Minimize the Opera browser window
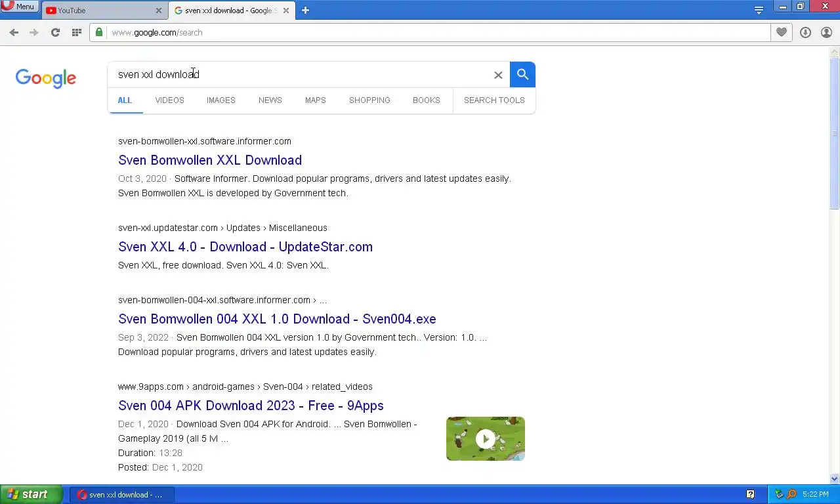Viewport: 840px width, 504px height. tap(782, 6)
